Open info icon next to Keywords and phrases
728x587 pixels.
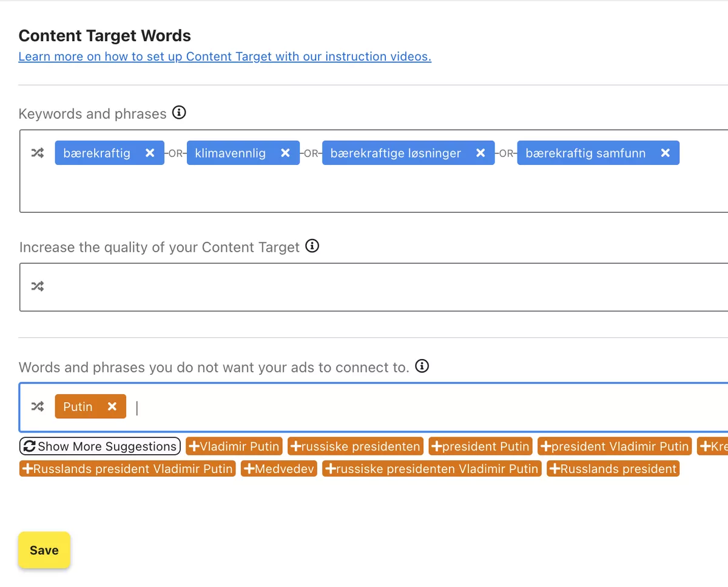(179, 113)
